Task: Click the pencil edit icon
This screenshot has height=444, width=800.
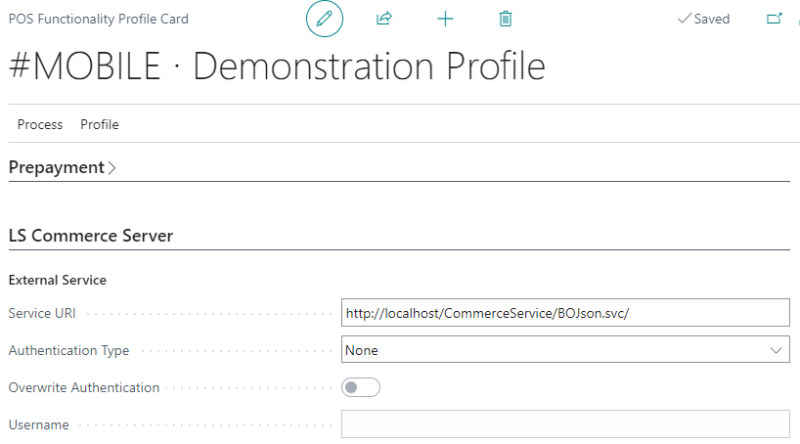Action: tap(324, 19)
